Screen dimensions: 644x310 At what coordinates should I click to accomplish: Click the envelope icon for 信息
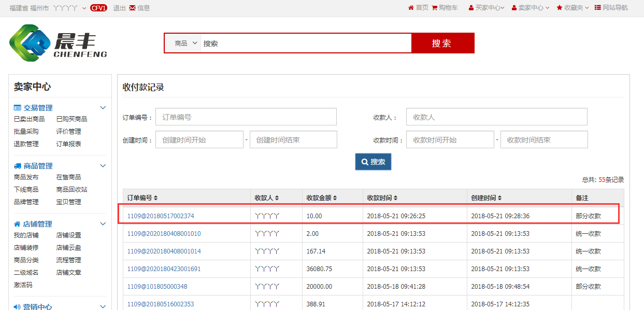[133, 8]
